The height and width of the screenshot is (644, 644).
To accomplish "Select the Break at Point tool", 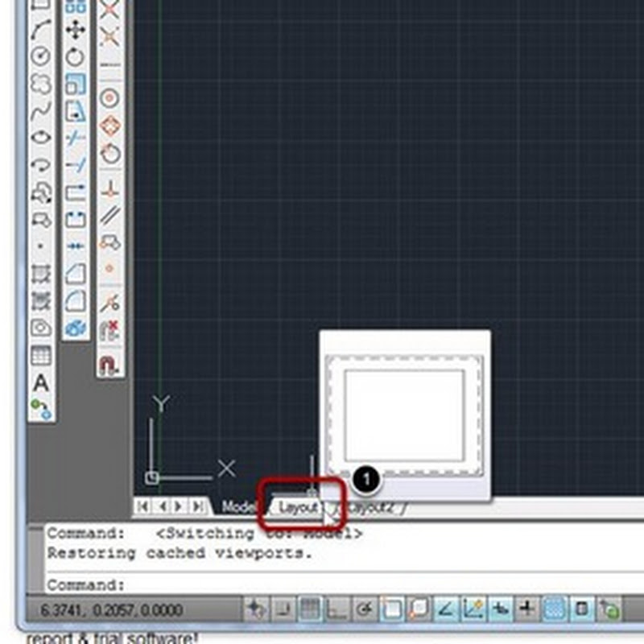I will [76, 192].
